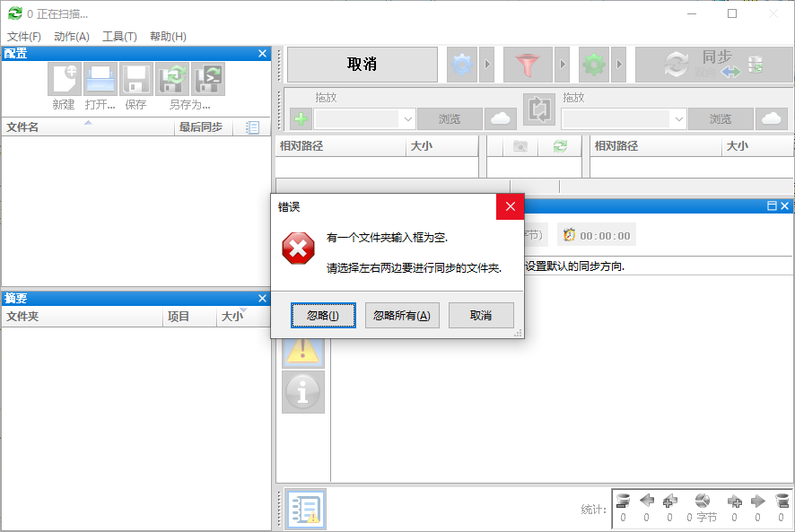Save configuration using the 保存 floppy icon
Screen dimensions: 795x532
click(135, 79)
